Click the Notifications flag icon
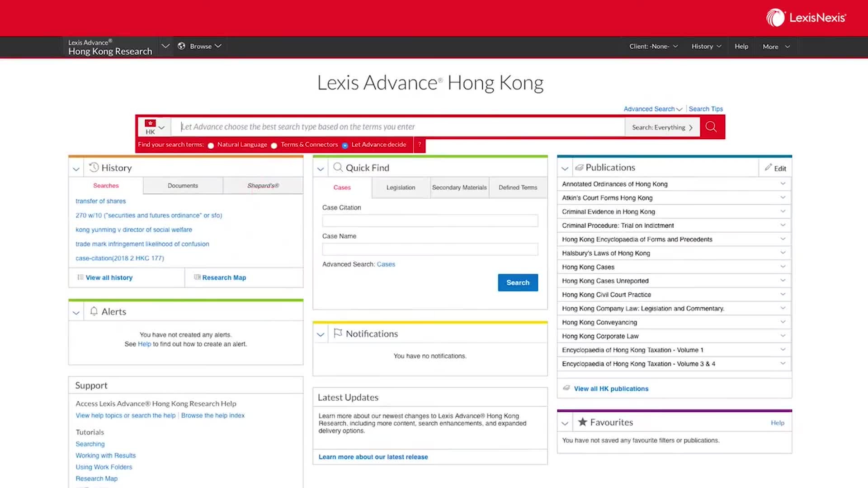The image size is (868, 488). [338, 333]
